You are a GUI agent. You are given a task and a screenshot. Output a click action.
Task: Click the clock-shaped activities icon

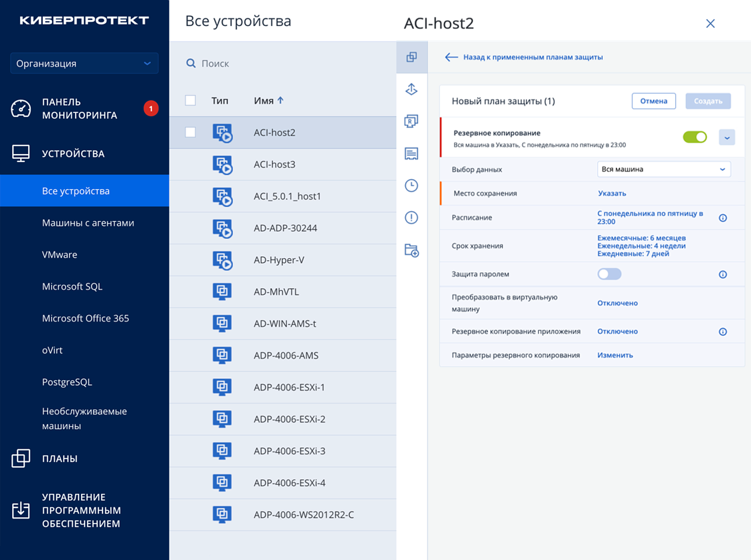(x=412, y=186)
